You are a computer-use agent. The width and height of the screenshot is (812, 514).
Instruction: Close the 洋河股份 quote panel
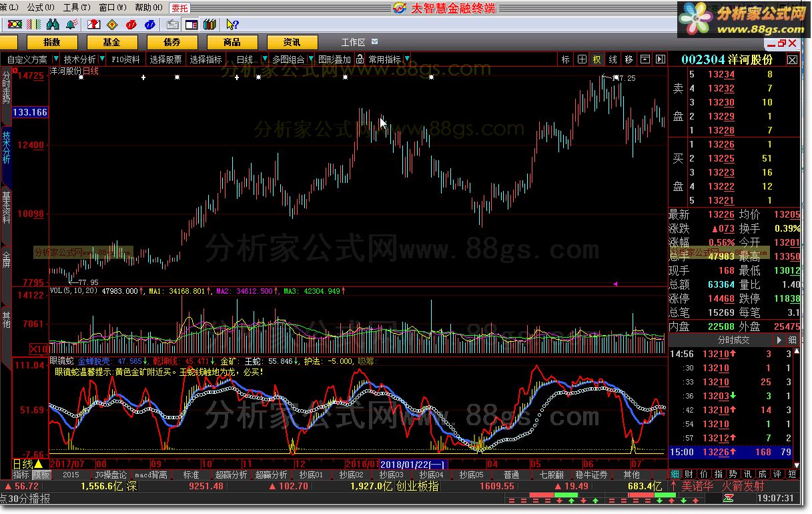(792, 59)
